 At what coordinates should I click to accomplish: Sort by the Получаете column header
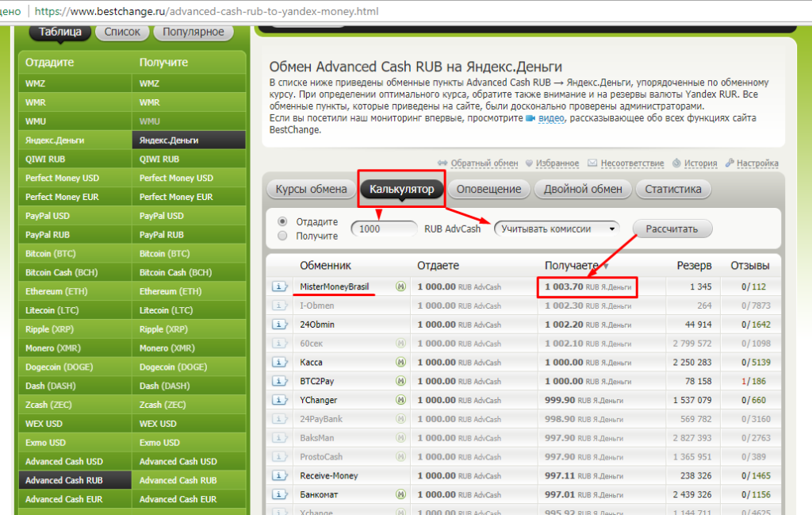(572, 266)
